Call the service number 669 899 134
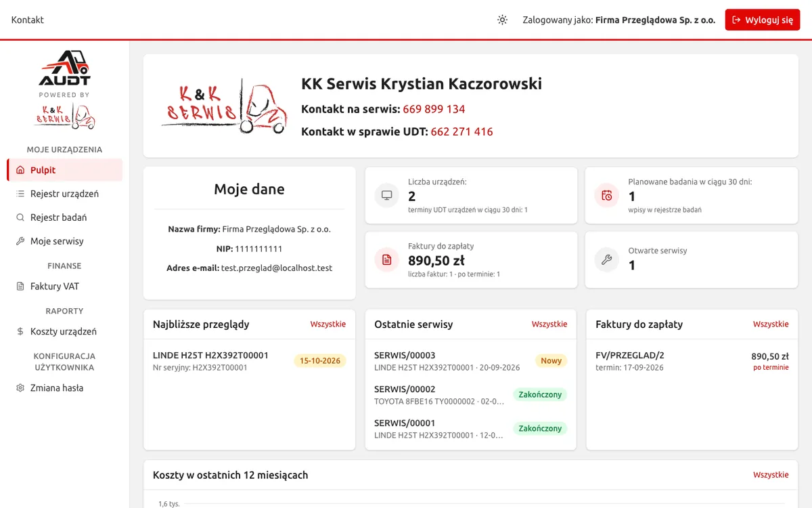 [x=434, y=109]
